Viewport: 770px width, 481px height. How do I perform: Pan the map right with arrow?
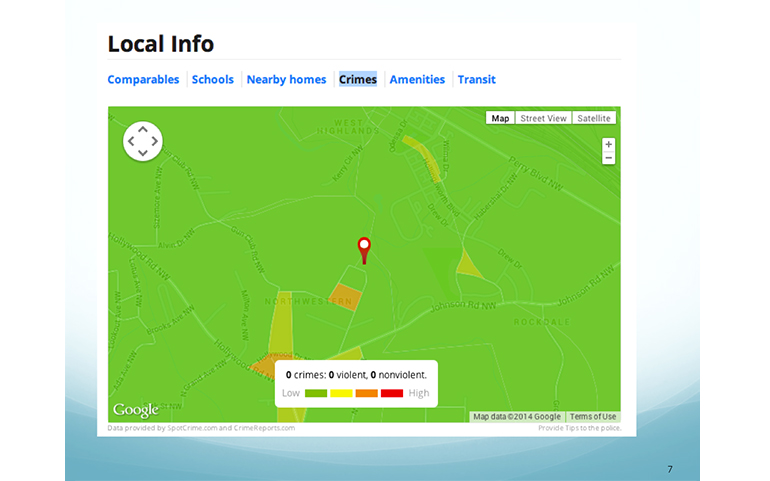(156, 142)
